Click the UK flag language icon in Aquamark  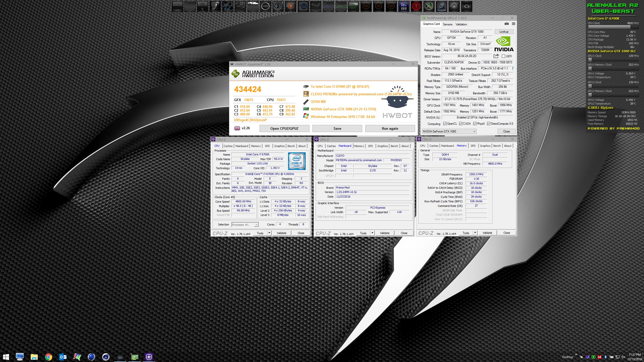click(237, 128)
